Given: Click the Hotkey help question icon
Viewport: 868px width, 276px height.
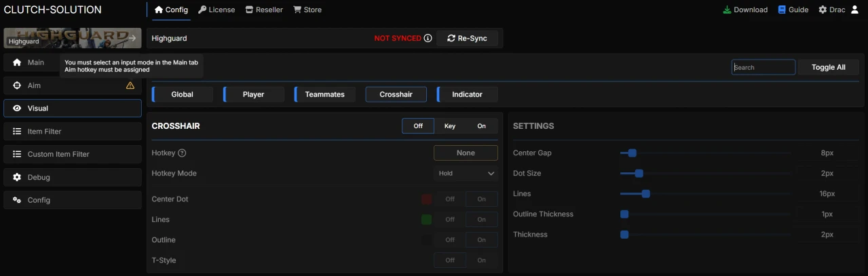Looking at the screenshot, I should coord(182,153).
